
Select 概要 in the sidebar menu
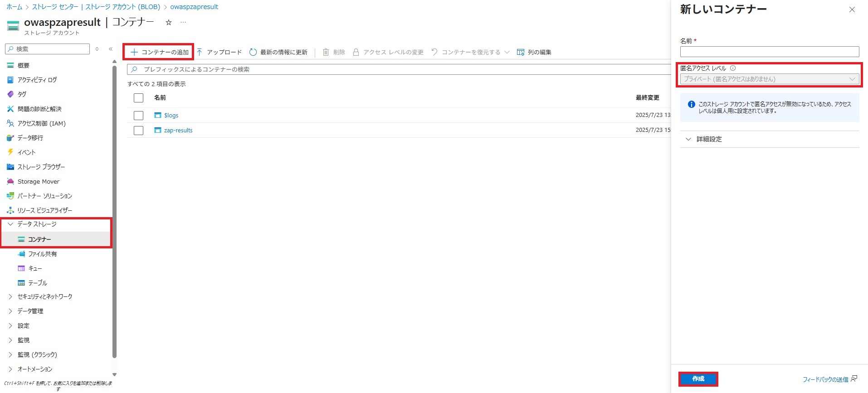[23, 65]
